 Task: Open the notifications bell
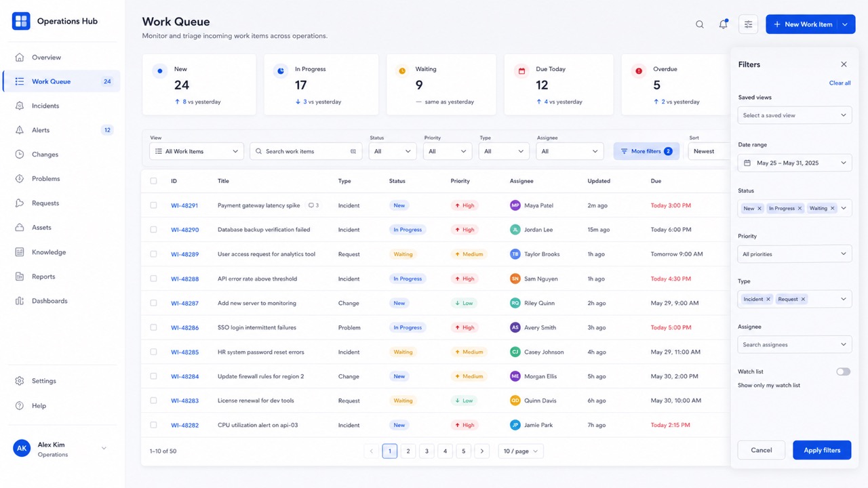(x=724, y=24)
